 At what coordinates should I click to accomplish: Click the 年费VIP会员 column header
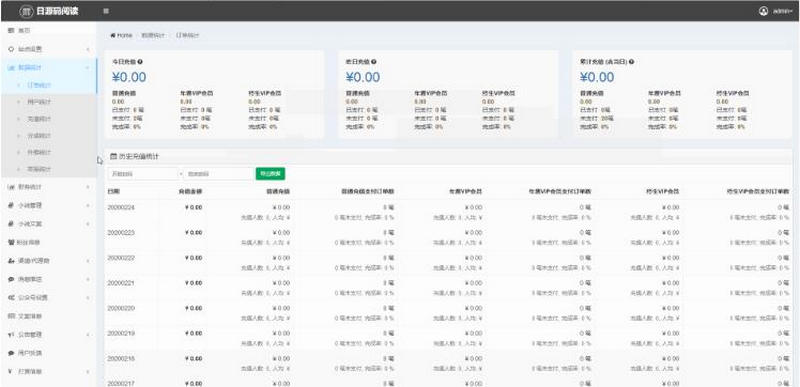465,192
